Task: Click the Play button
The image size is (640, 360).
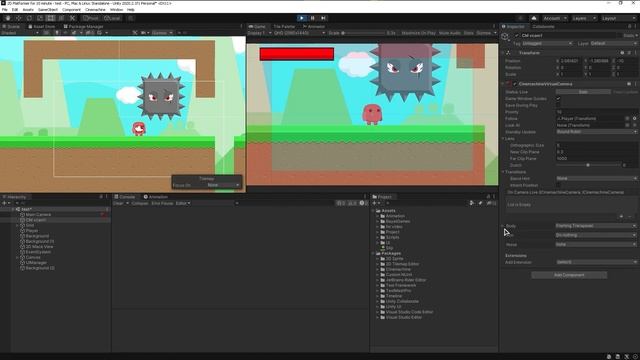Action: pyautogui.click(x=302, y=18)
